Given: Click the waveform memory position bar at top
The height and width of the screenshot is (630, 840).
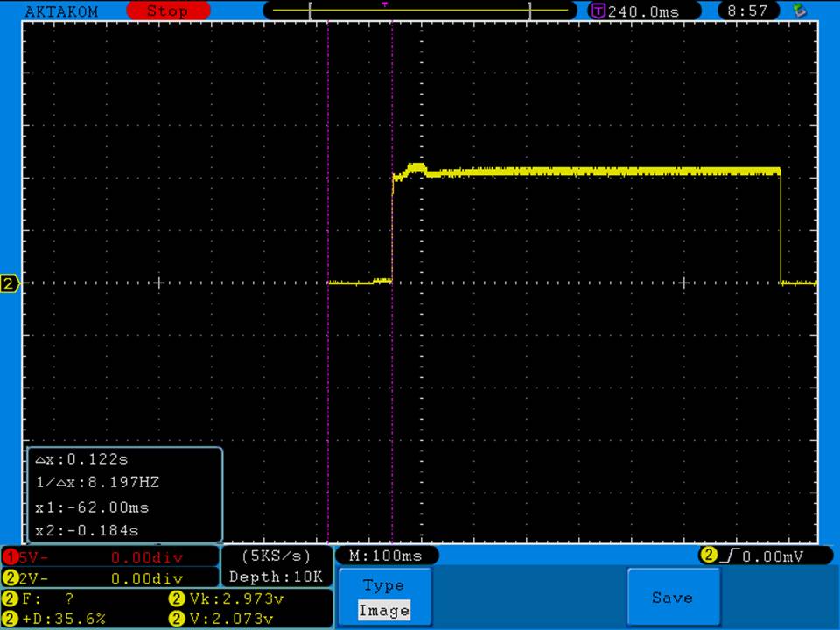Looking at the screenshot, I should pos(420,10).
